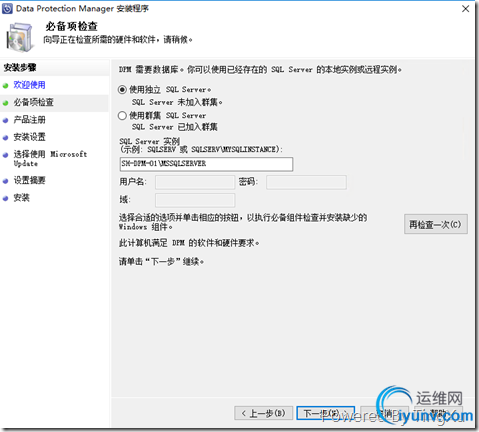
Task: Select the standalone SQL Server radio button
Action: tap(122, 90)
